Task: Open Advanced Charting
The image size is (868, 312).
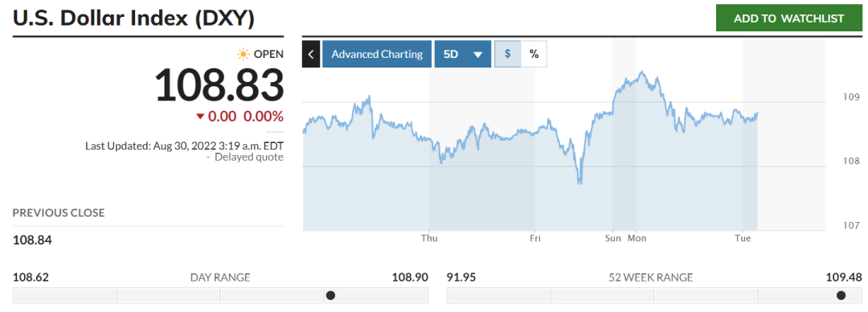Action: (x=377, y=55)
